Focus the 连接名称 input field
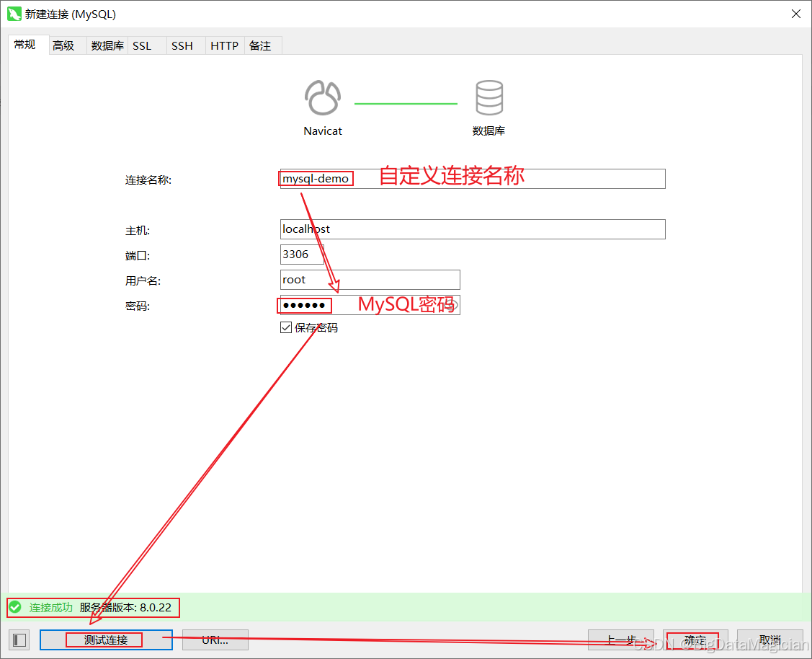Screen dimensions: 812x659 tap(473, 179)
